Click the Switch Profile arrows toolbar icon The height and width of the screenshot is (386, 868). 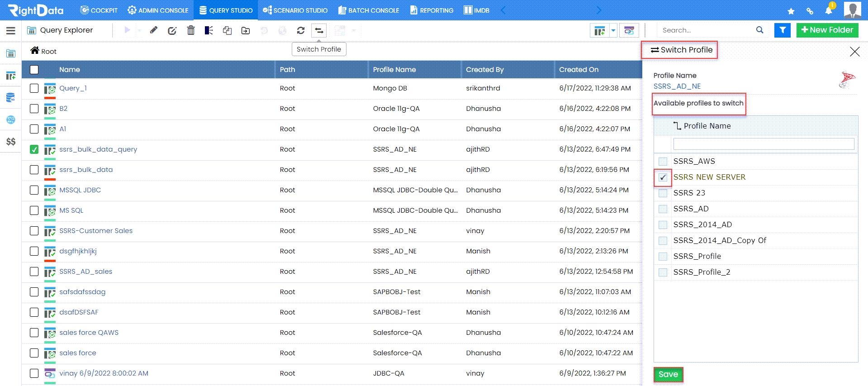319,30
